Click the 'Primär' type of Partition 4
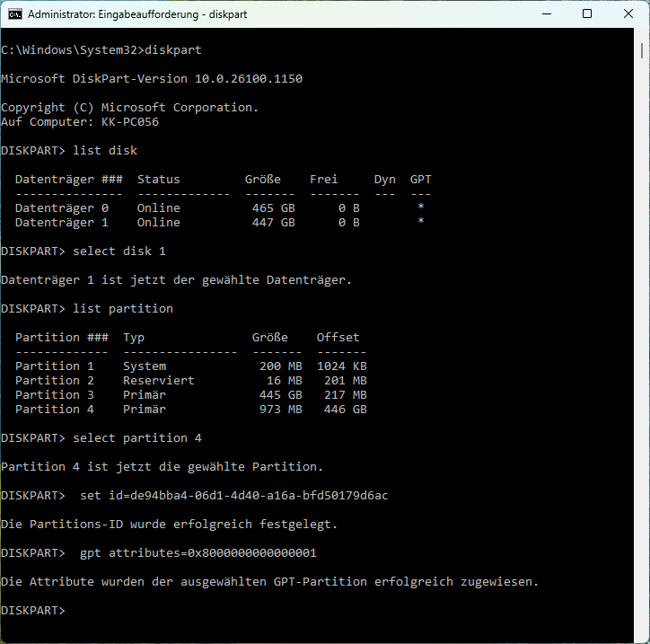This screenshot has height=644, width=650. [145, 410]
